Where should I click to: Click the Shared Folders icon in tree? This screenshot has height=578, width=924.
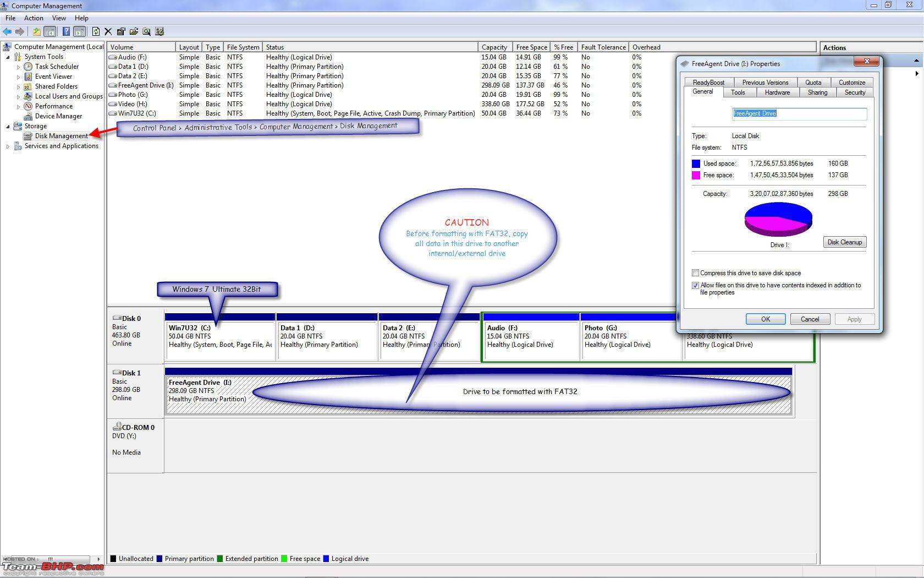28,86
